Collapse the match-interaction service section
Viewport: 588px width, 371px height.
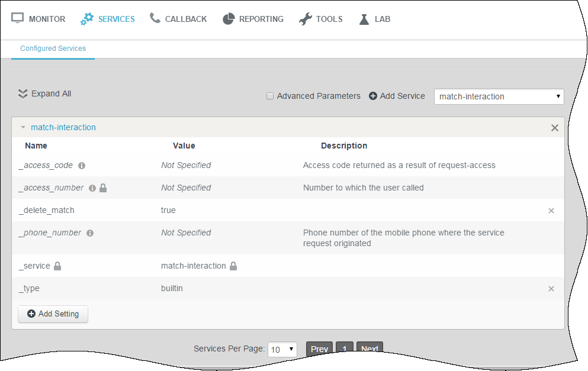tap(24, 127)
